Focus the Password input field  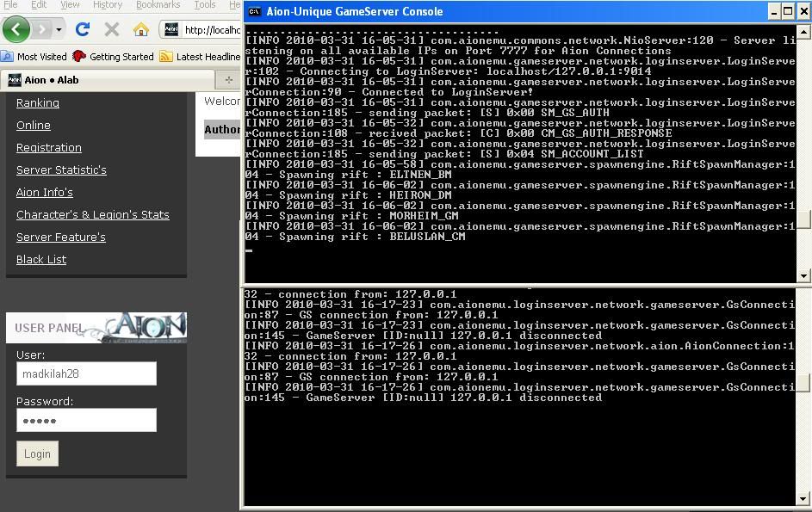pyautogui.click(x=86, y=420)
